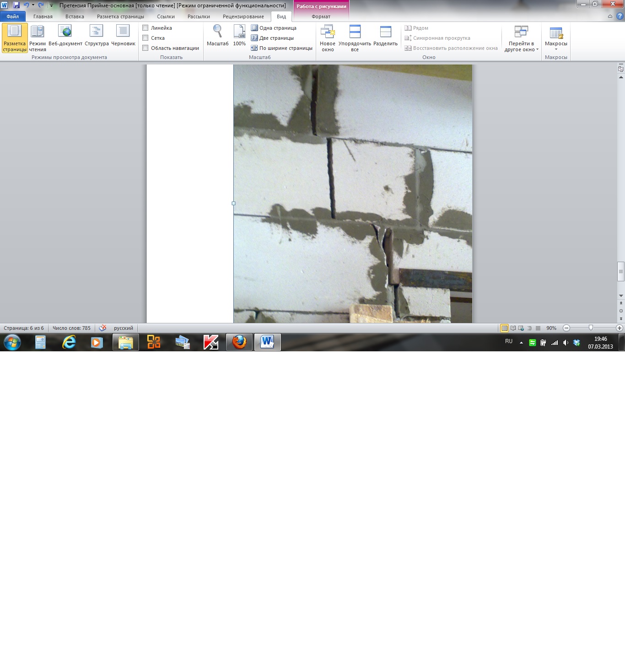This screenshot has width=625, height=672.
Task: Click Select Browse Object round button
Action: point(621,311)
